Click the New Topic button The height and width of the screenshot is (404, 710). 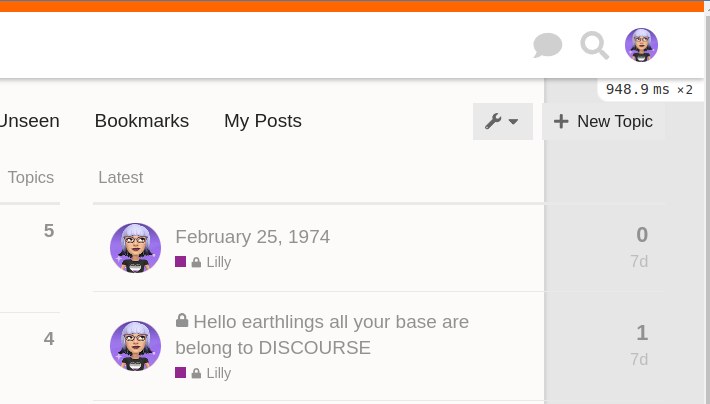pos(603,121)
